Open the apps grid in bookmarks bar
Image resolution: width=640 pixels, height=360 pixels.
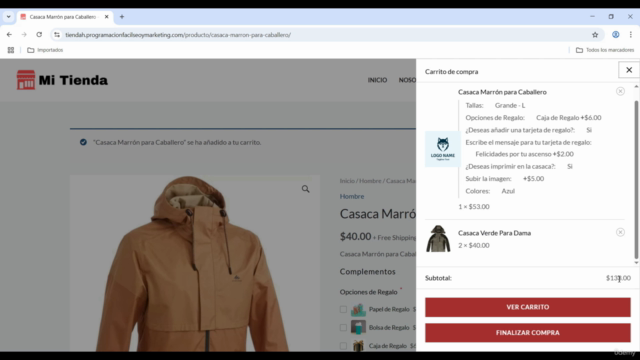coord(11,50)
